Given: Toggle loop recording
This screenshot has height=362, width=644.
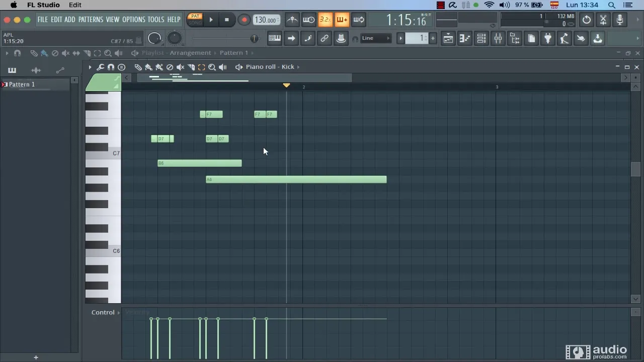Looking at the screenshot, I should [359, 20].
